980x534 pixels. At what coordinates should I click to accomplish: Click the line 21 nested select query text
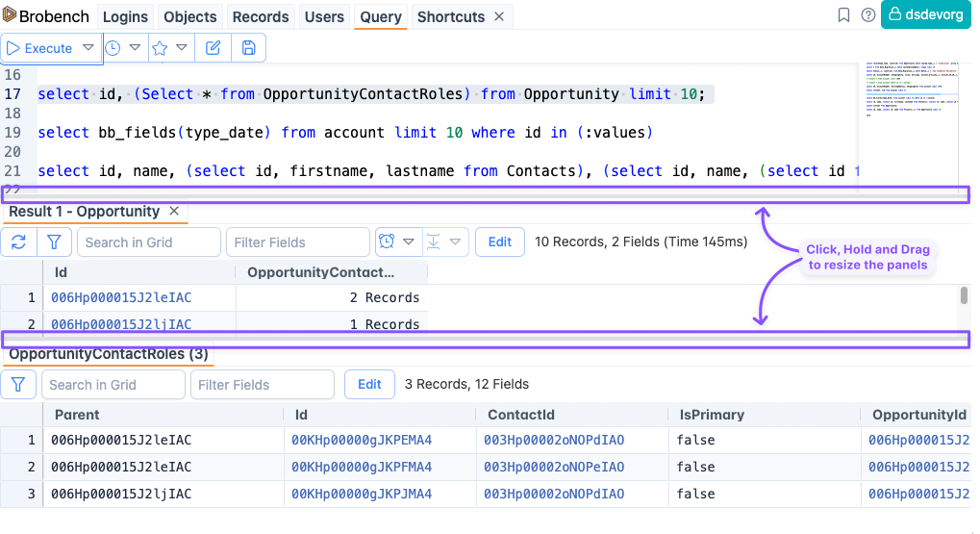click(448, 170)
